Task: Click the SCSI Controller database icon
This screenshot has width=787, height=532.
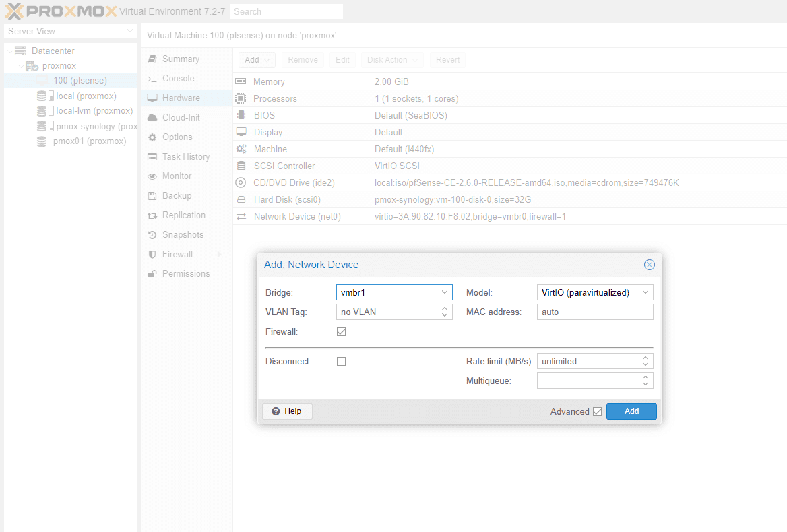Action: [x=241, y=166]
